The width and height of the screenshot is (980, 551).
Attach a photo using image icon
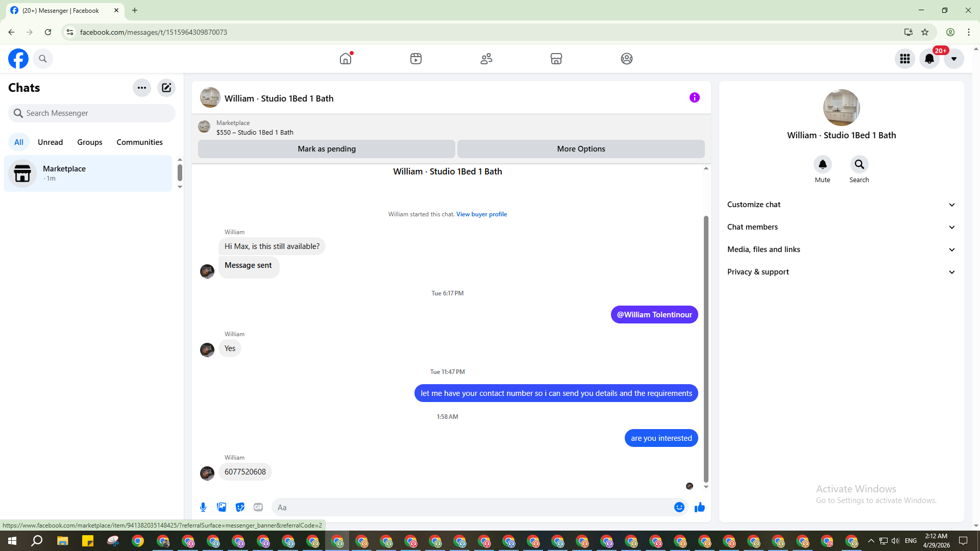click(x=222, y=507)
